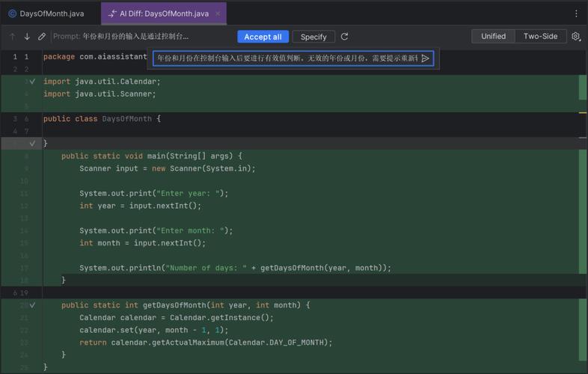The image size is (588, 374).
Task: Click the 'public static int getDaysOfMonth' line
Action: [x=186, y=305]
